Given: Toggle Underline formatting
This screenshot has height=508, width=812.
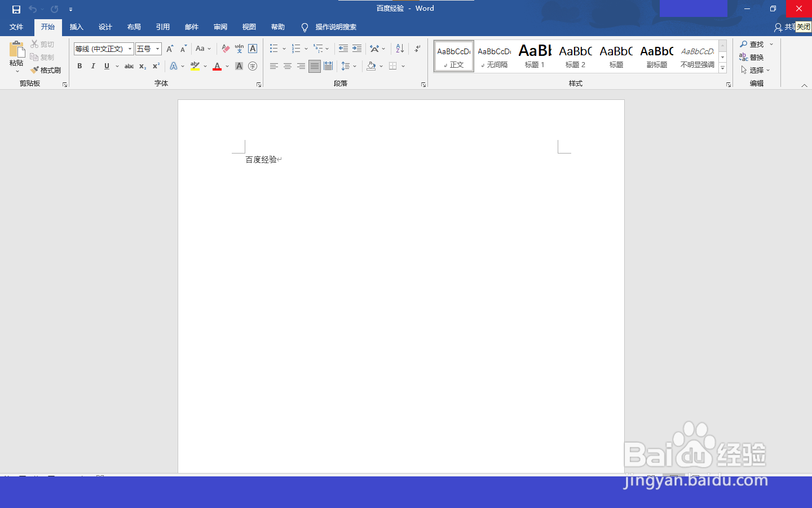Looking at the screenshot, I should click(107, 66).
